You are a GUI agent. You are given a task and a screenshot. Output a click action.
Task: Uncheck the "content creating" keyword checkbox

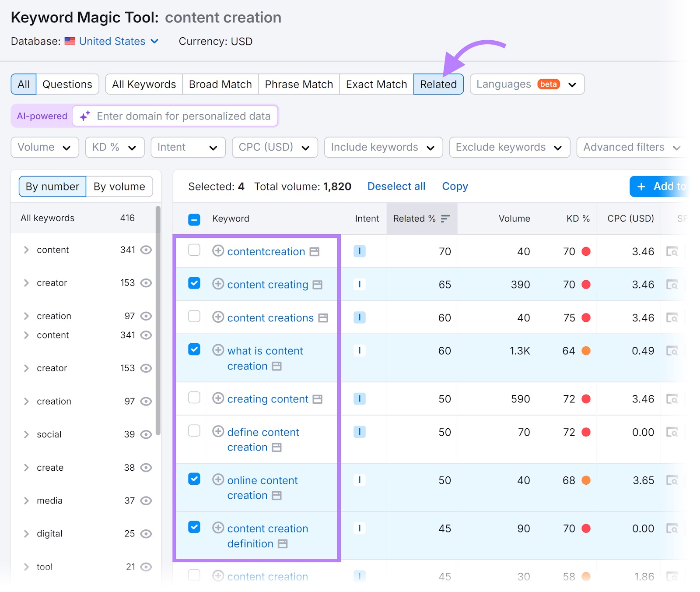point(194,283)
